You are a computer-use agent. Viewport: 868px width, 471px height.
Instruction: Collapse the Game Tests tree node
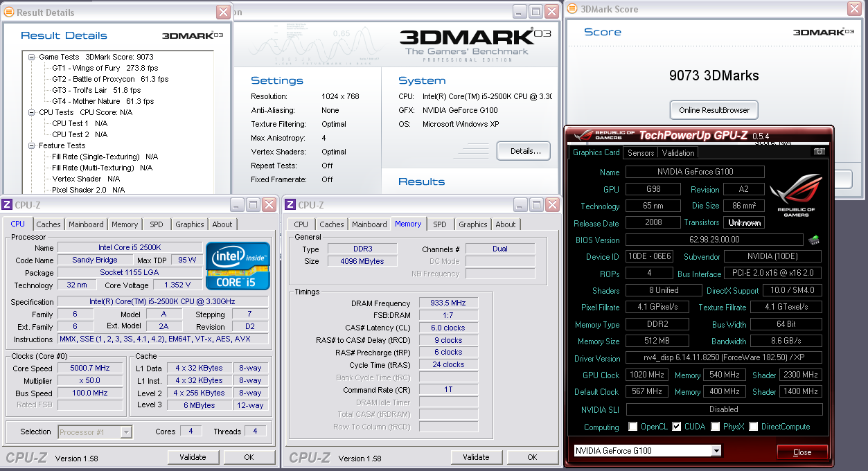(x=32, y=57)
